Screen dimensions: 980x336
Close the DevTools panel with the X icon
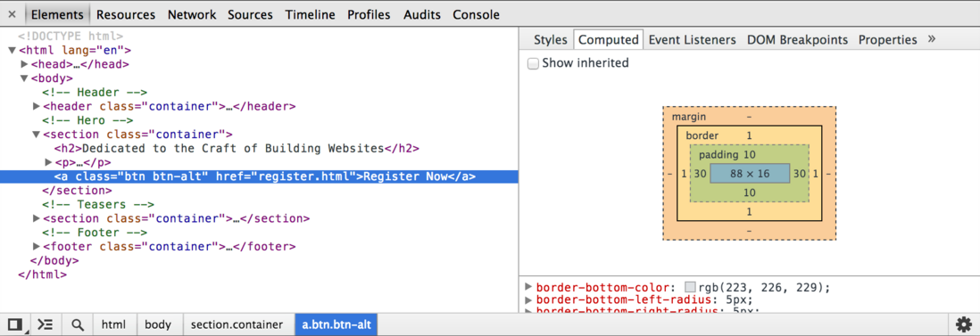pos(12,14)
